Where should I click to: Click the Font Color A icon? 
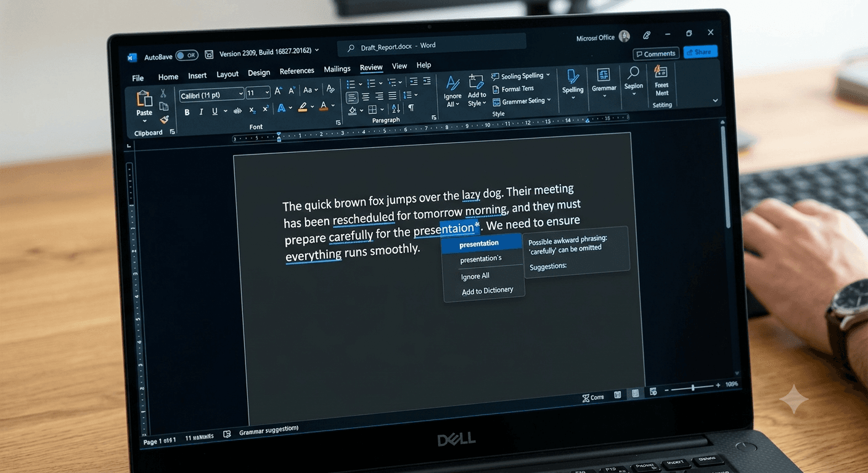(x=324, y=106)
